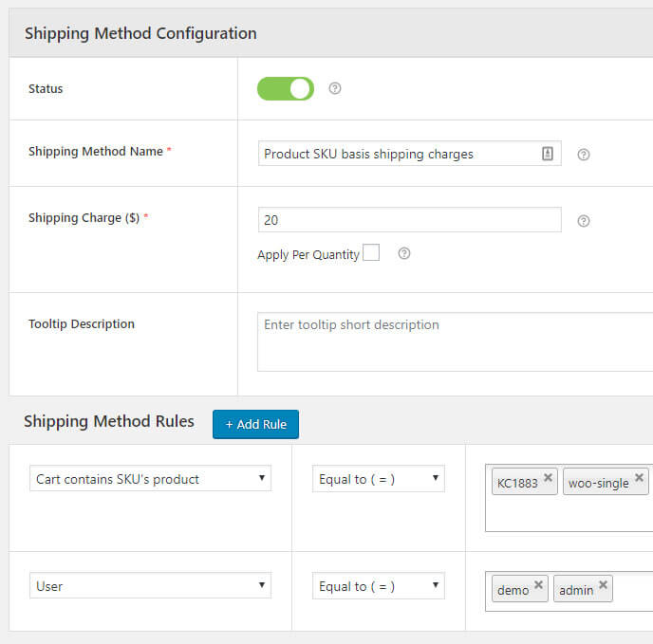Open User rule's Equal to operator dropdown

378,586
